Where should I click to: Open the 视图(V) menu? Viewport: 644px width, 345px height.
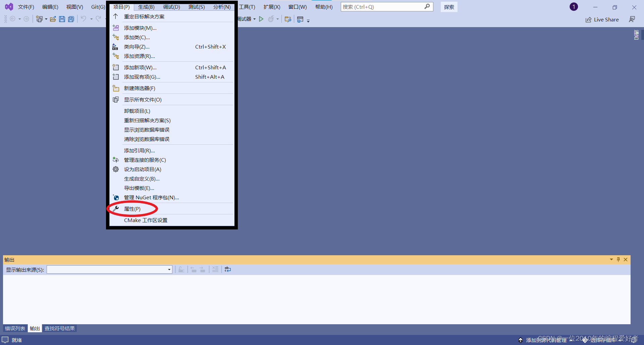74,7
